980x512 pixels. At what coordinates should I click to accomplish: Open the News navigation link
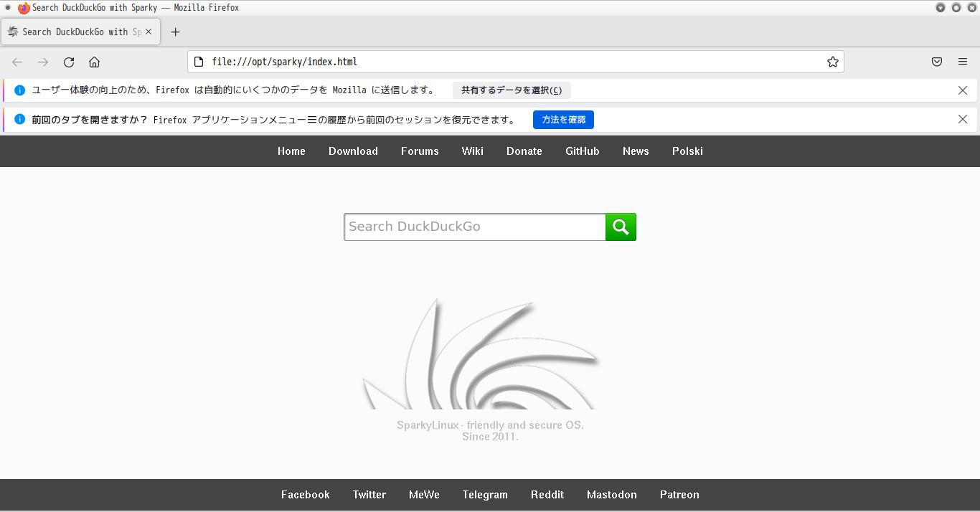636,151
